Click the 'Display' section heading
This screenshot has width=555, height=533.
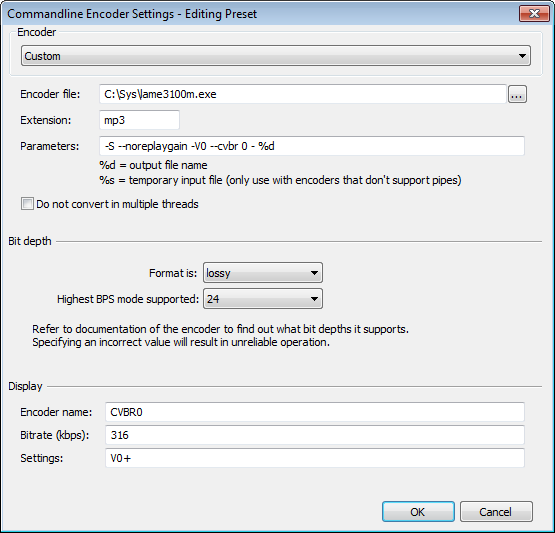(25, 386)
